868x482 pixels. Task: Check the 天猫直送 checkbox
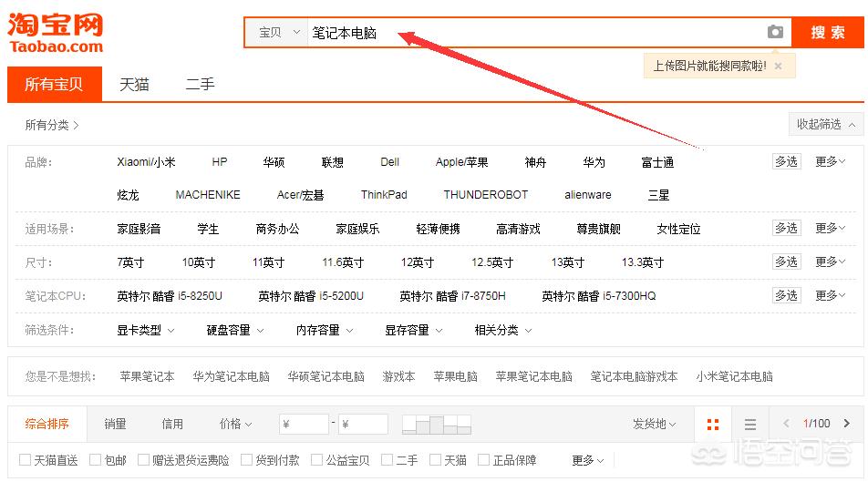tap(25, 459)
